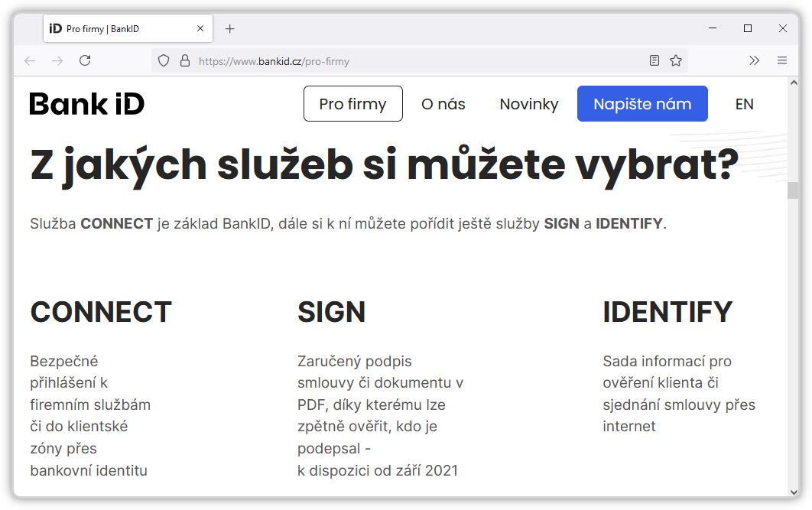Screen dimensions: 812x510
Task: Click the vertical page scrollbar thumb
Action: pyautogui.click(x=793, y=190)
